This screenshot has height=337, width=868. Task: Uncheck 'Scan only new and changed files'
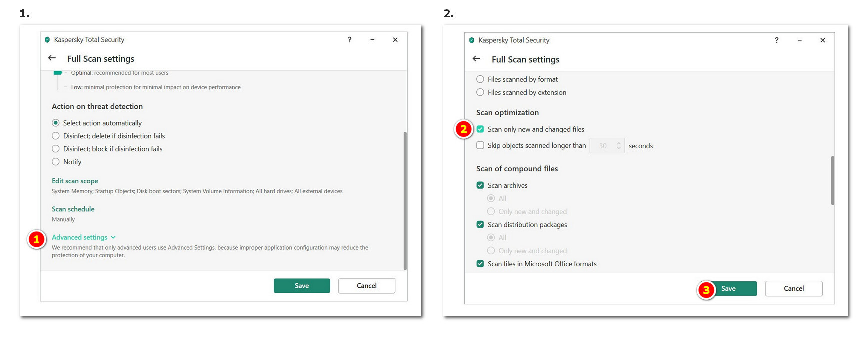point(480,129)
